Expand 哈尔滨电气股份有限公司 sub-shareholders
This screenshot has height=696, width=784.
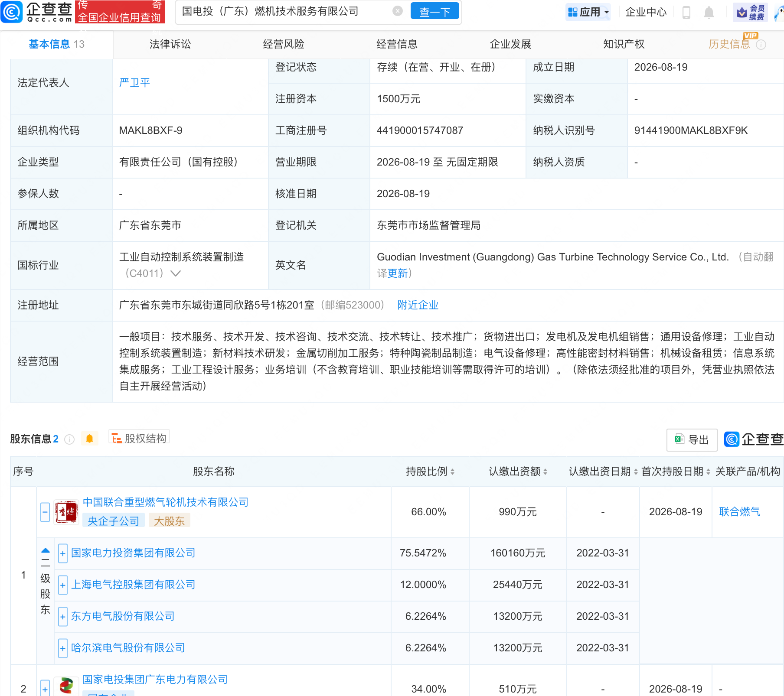[x=63, y=648]
